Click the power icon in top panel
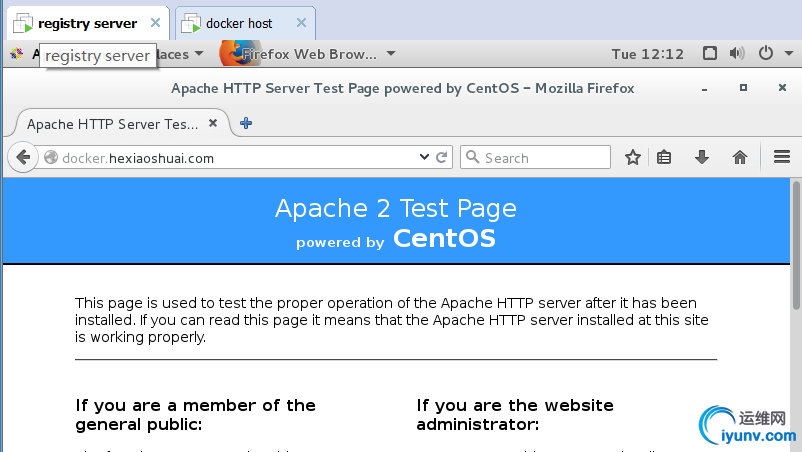Viewport: 802px width, 452px height. [x=766, y=53]
